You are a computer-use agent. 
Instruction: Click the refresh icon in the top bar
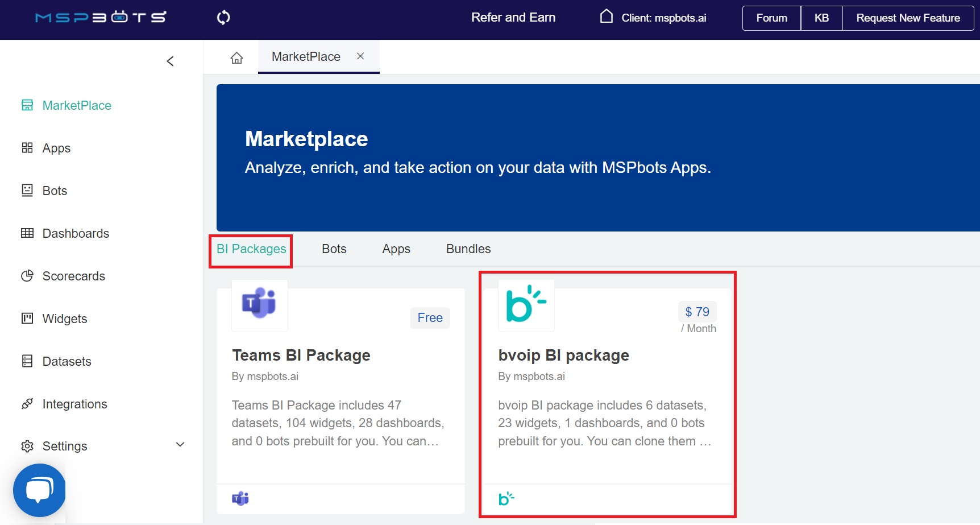[x=223, y=18]
